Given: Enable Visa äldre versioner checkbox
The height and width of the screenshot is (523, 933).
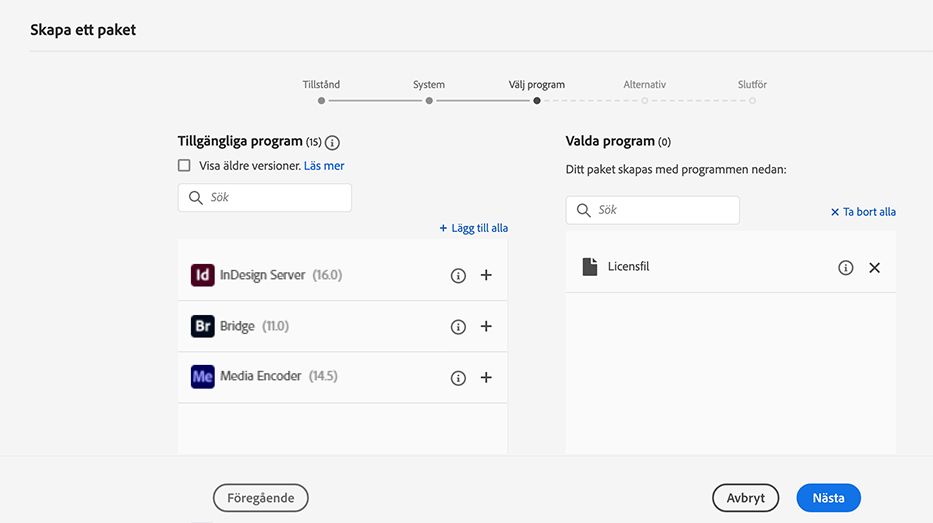Looking at the screenshot, I should coord(184,166).
